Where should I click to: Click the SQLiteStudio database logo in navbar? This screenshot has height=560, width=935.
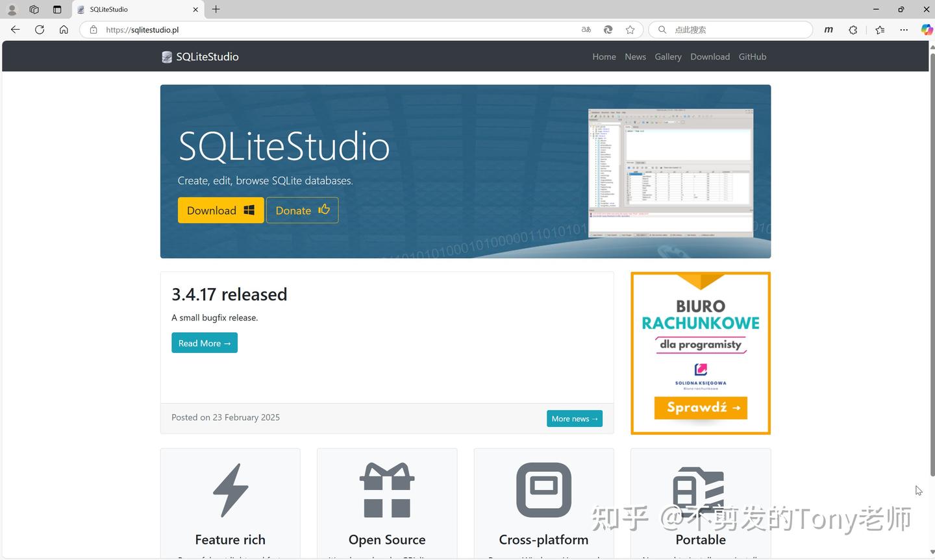point(166,56)
